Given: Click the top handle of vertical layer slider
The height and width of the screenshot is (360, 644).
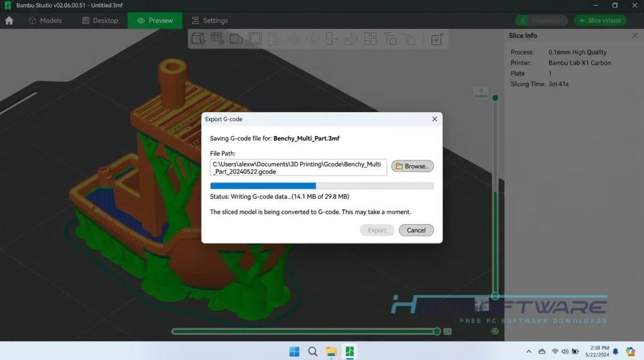Looking at the screenshot, I should pyautogui.click(x=496, y=98).
